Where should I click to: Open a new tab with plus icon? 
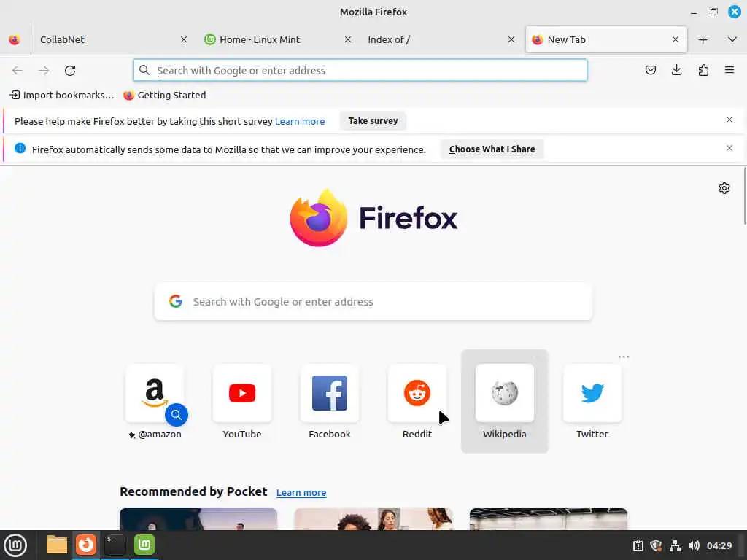click(x=703, y=40)
